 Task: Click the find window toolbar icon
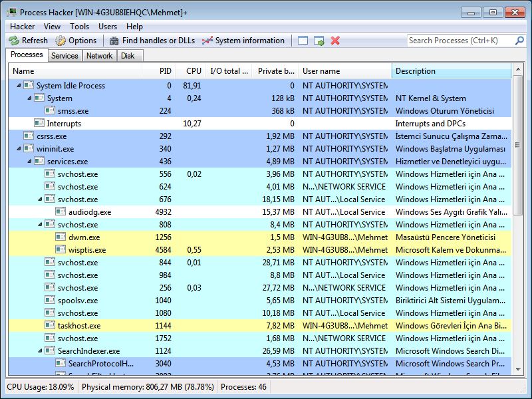[x=303, y=41]
